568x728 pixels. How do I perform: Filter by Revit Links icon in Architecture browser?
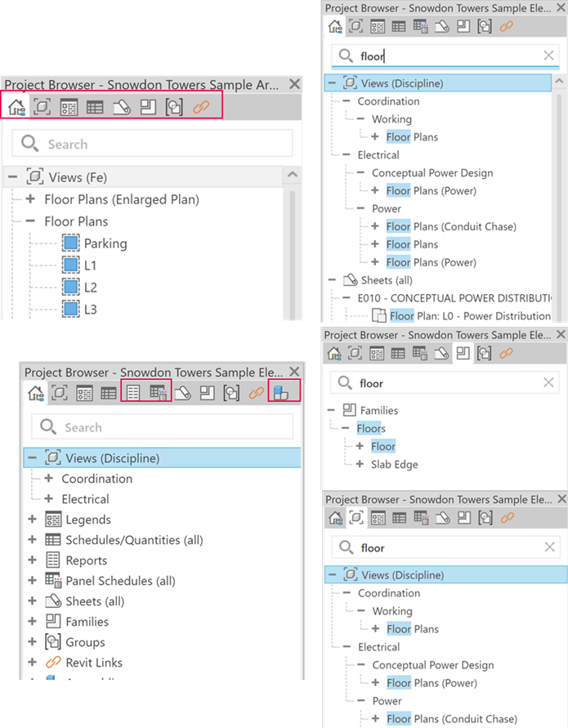click(x=201, y=107)
